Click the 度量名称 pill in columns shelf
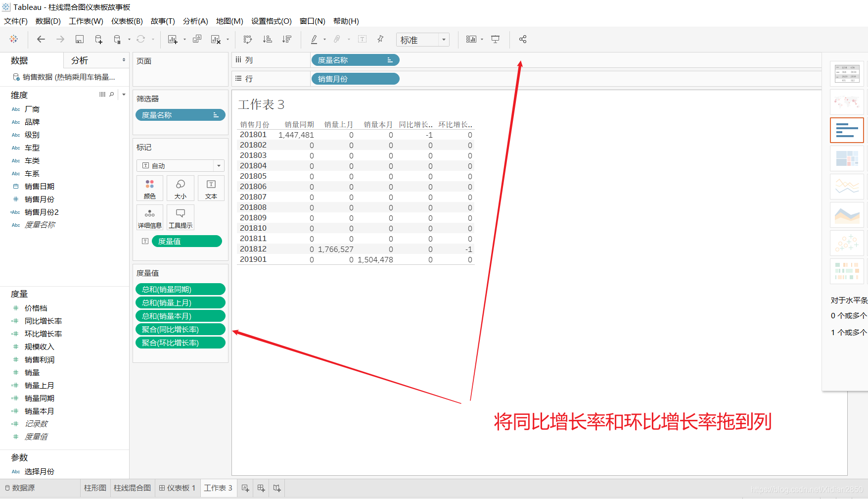Viewport: 868px width, 499px height. click(x=355, y=60)
